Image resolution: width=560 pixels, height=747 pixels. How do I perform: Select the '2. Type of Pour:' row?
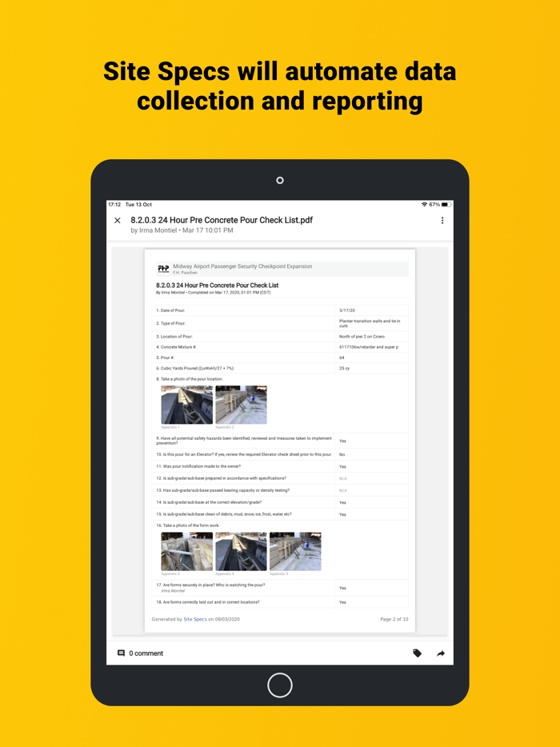tap(280, 323)
